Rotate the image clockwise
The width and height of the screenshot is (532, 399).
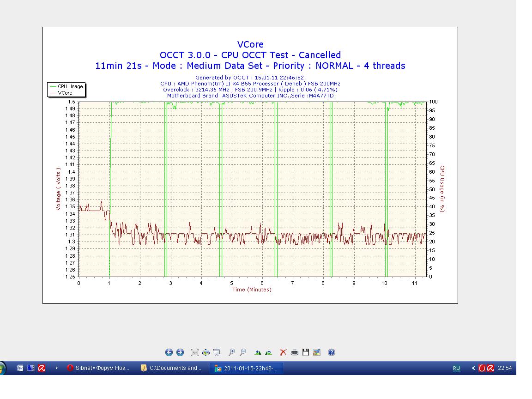[258, 352]
